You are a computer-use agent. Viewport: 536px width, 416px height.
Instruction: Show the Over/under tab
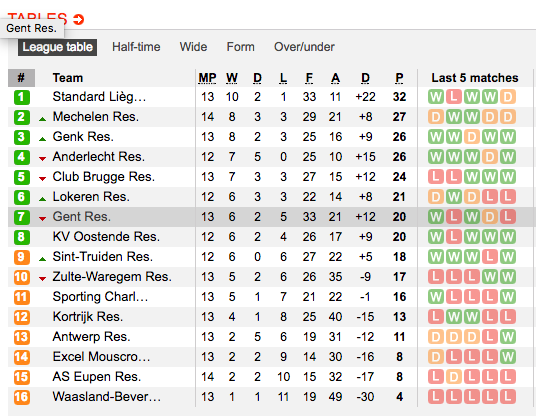point(304,47)
